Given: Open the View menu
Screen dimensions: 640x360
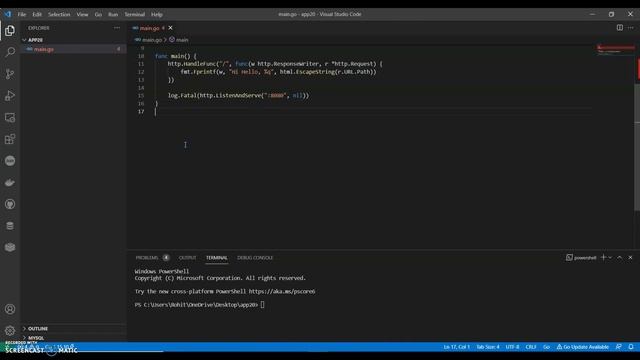Looking at the screenshot, I should click(82, 14).
